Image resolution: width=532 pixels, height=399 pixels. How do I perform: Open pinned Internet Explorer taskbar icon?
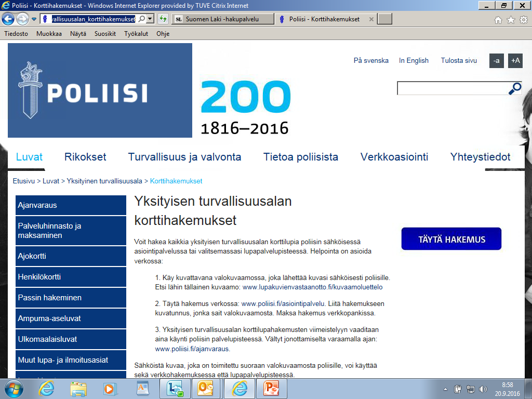pyautogui.click(x=46, y=389)
